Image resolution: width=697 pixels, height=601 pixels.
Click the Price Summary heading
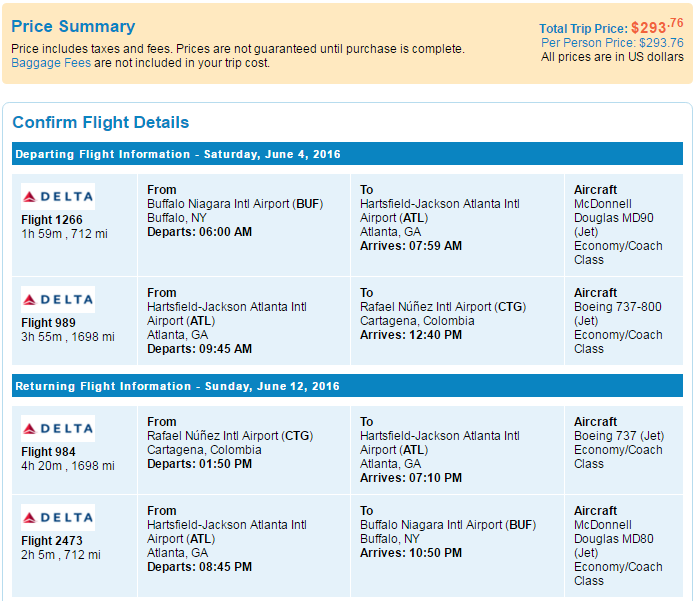(x=73, y=26)
